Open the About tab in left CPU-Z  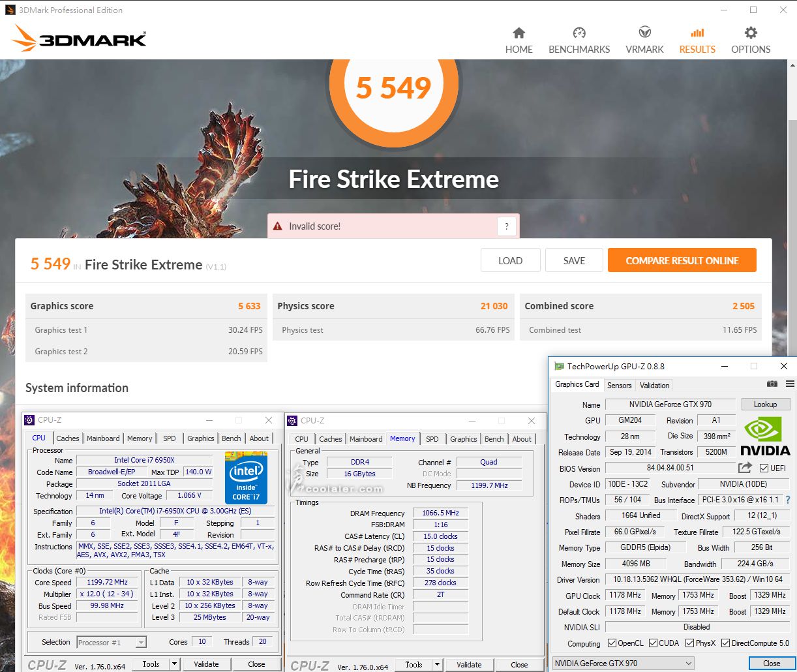pos(259,438)
